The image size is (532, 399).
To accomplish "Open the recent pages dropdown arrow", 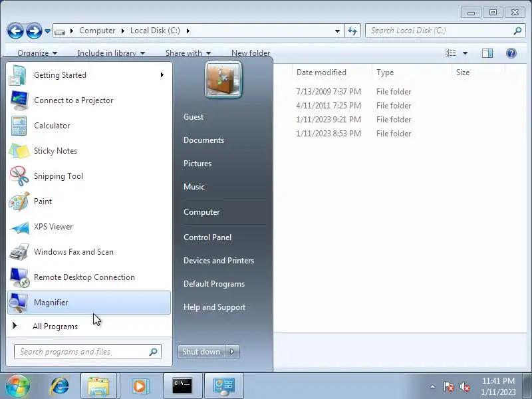I will (47, 31).
